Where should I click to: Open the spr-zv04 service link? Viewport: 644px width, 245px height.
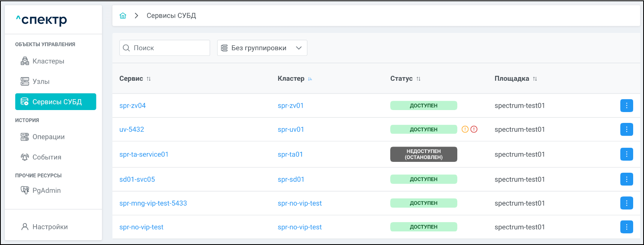coord(132,106)
